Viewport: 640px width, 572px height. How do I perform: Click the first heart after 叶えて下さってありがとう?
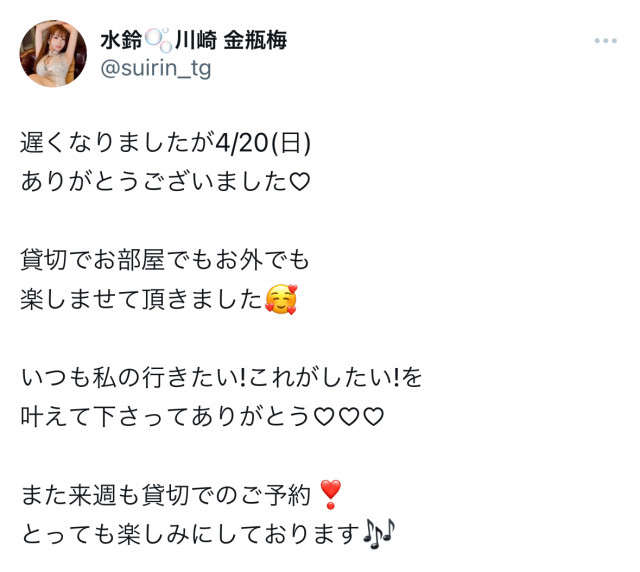pyautogui.click(x=324, y=417)
